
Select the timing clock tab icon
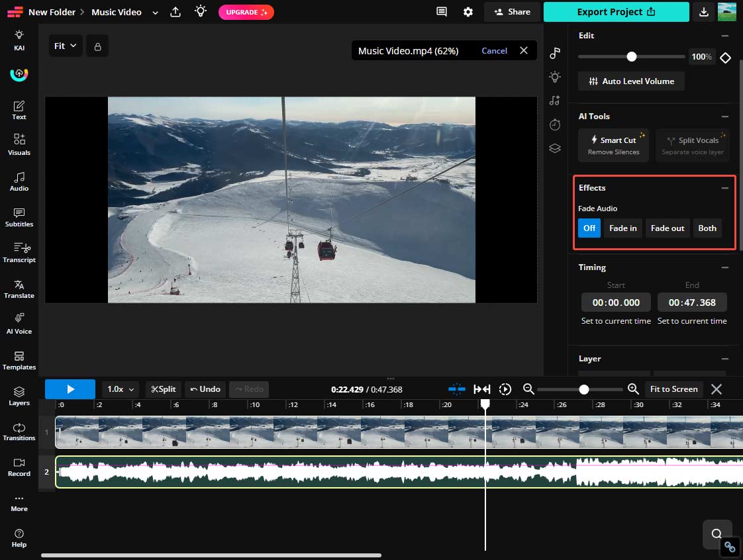point(555,124)
